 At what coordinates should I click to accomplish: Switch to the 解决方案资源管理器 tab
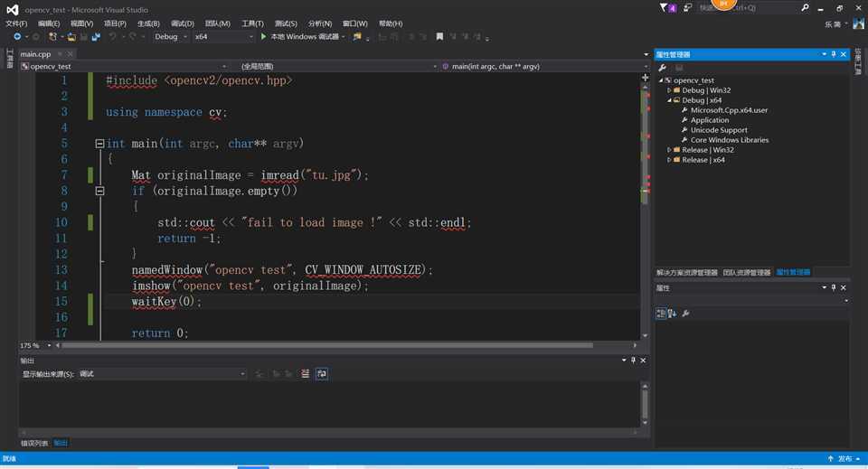[x=686, y=272]
